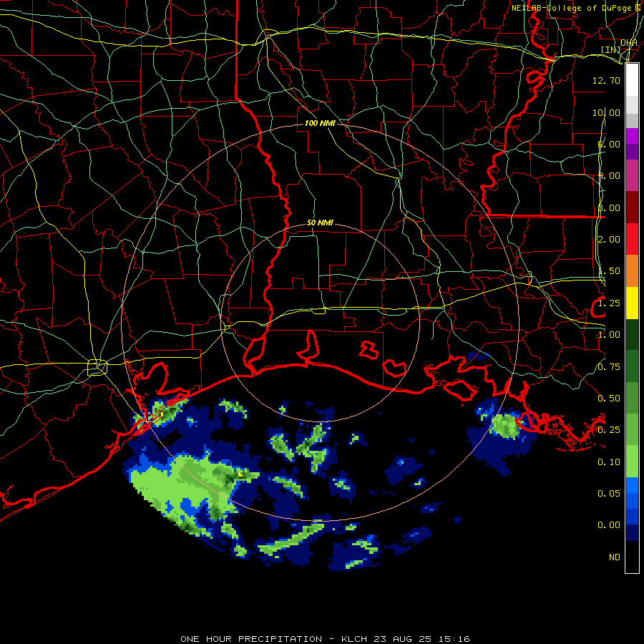
Task: Pick the dark red 3.00 color swatch
Action: click(x=632, y=208)
